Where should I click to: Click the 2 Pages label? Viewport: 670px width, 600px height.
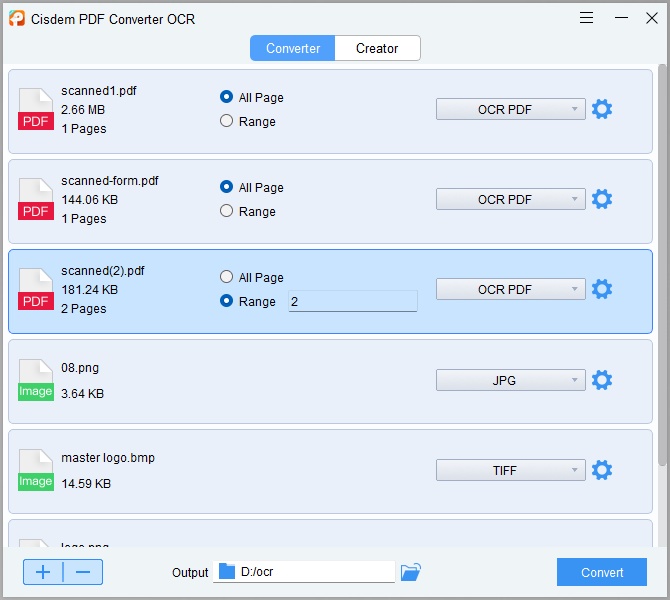point(84,309)
